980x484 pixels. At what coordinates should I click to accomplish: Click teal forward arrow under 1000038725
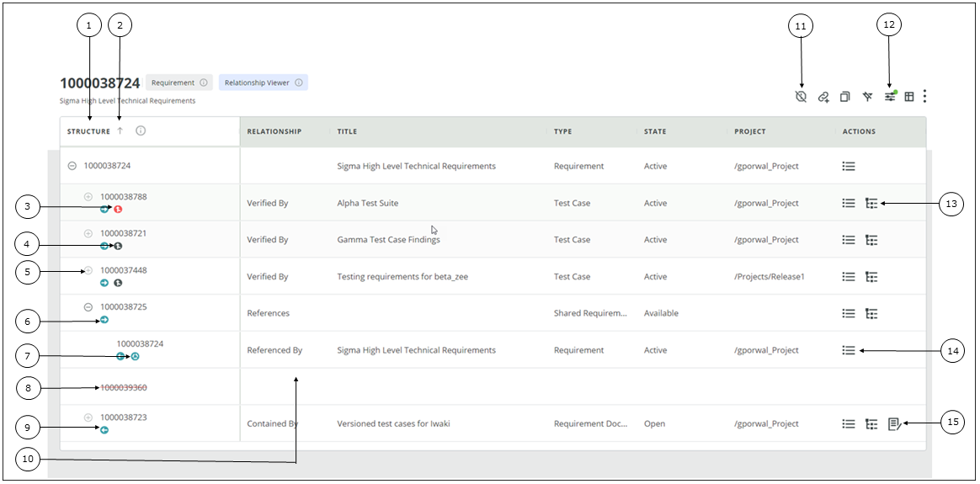click(x=104, y=320)
